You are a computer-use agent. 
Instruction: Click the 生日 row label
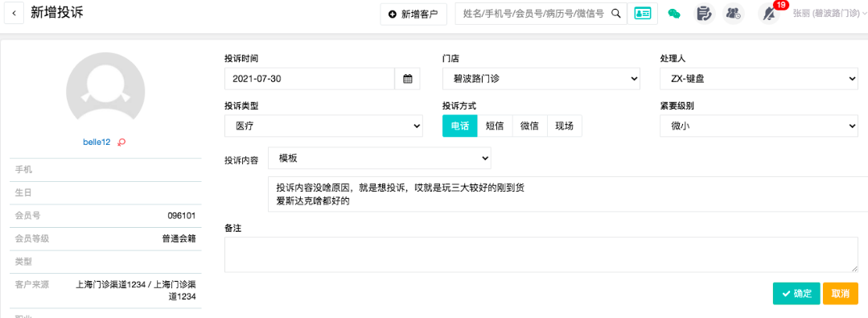point(23,192)
